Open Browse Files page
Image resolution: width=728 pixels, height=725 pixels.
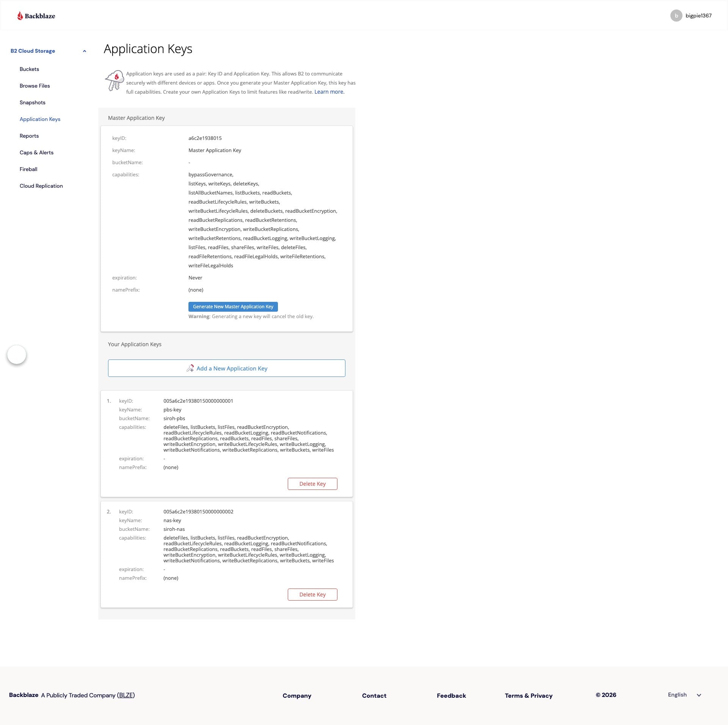pos(35,86)
